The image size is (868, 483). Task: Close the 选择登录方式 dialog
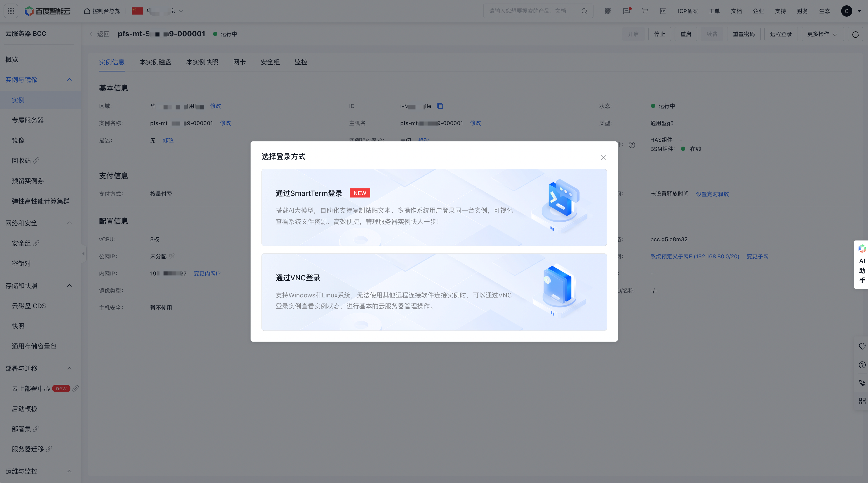(x=603, y=158)
